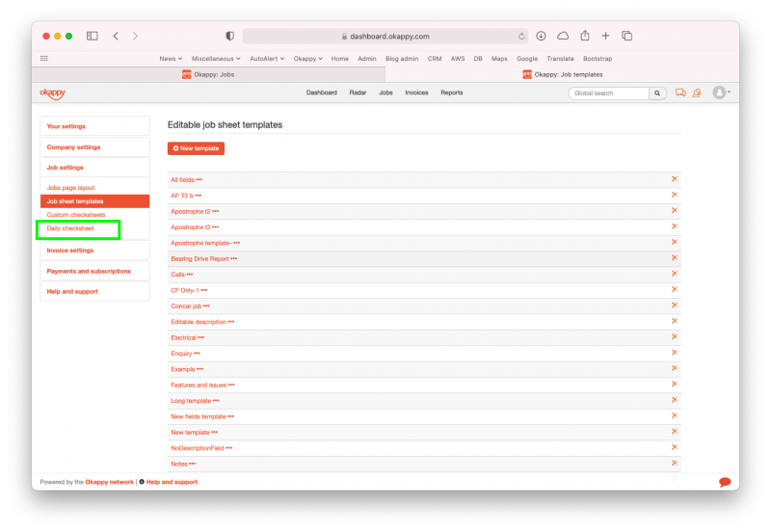Open the Radar page from top navigation
This screenshot has width=771, height=532.
[358, 93]
